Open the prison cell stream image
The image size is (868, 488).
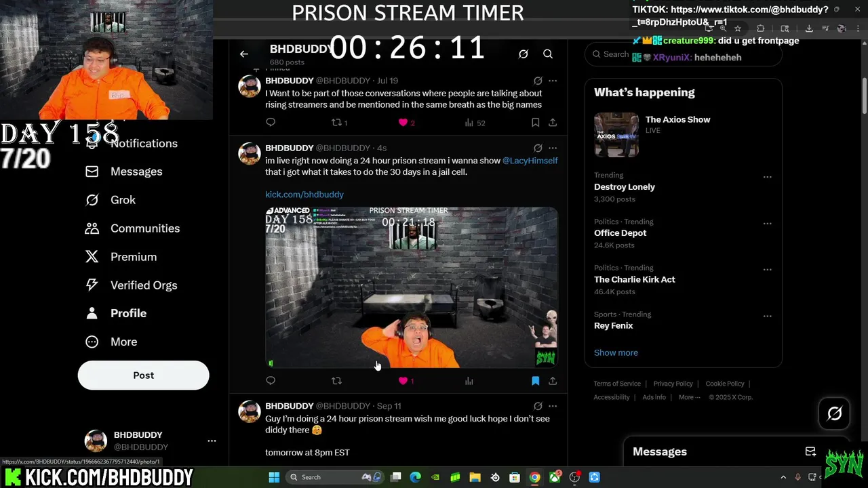pos(412,287)
